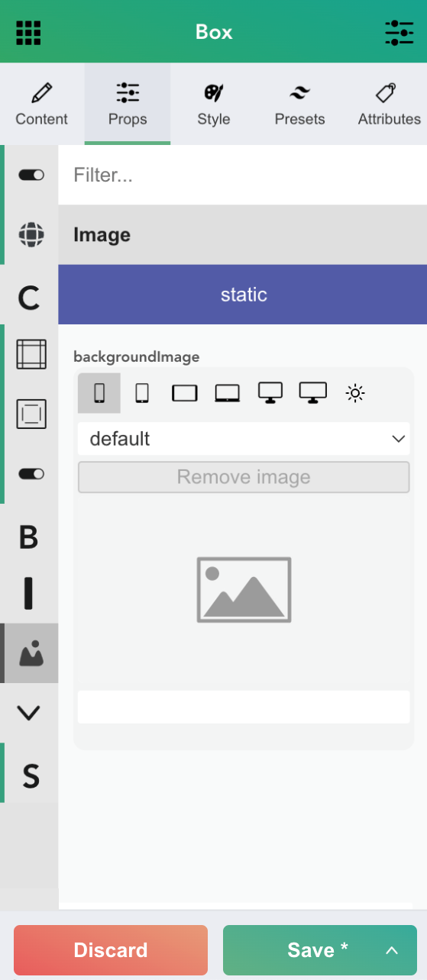This screenshot has width=427, height=980.
Task: Select the letter C sidebar section
Action: 29,298
